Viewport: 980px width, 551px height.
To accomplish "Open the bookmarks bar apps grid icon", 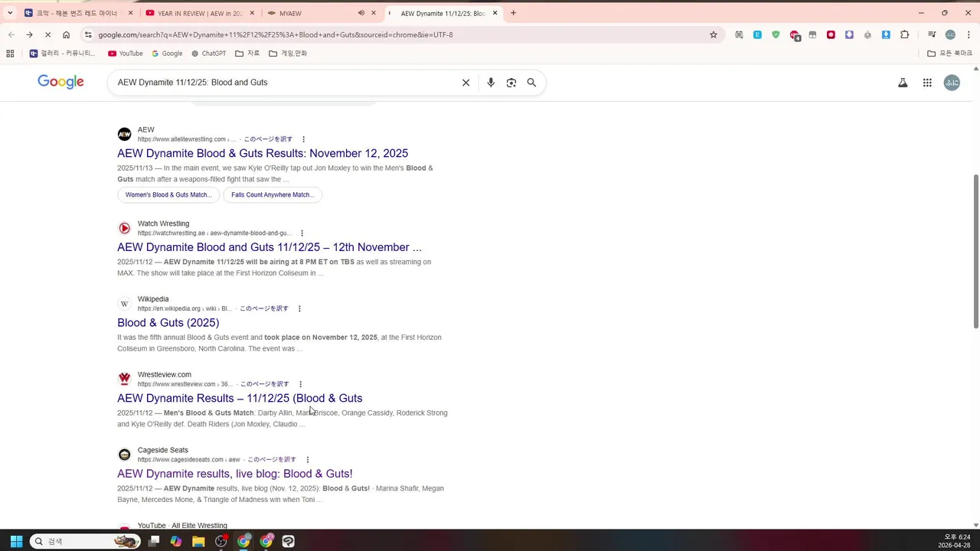I will click(10, 54).
